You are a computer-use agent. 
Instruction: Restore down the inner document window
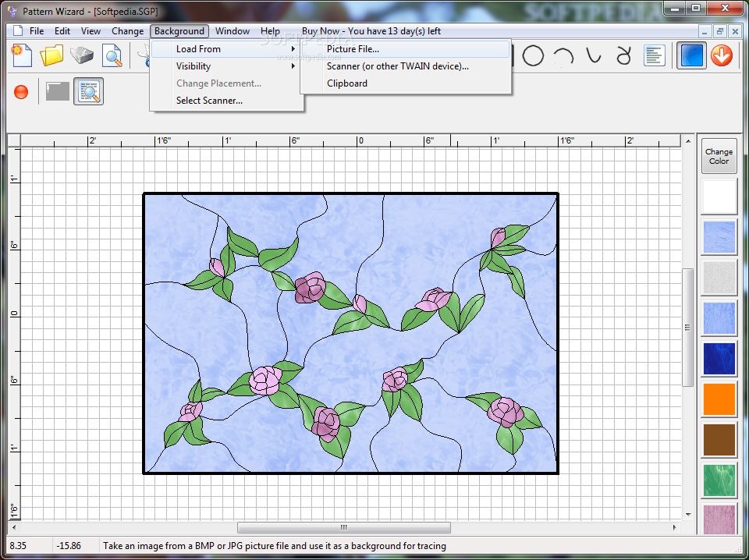click(720, 31)
